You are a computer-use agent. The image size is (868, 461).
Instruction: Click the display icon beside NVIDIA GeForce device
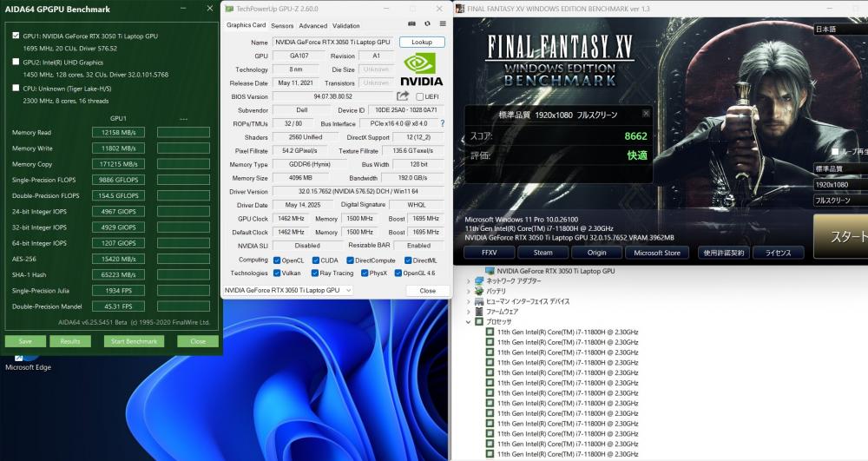(x=490, y=271)
